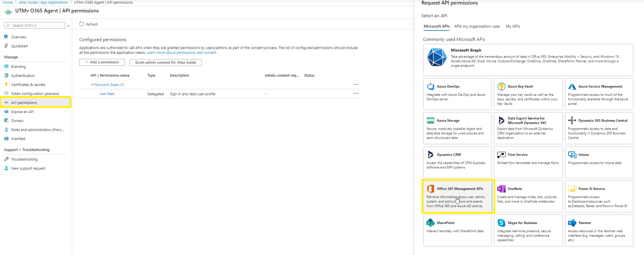Click the Azure DevOps icon
The image size is (644, 255).
tap(430, 87)
